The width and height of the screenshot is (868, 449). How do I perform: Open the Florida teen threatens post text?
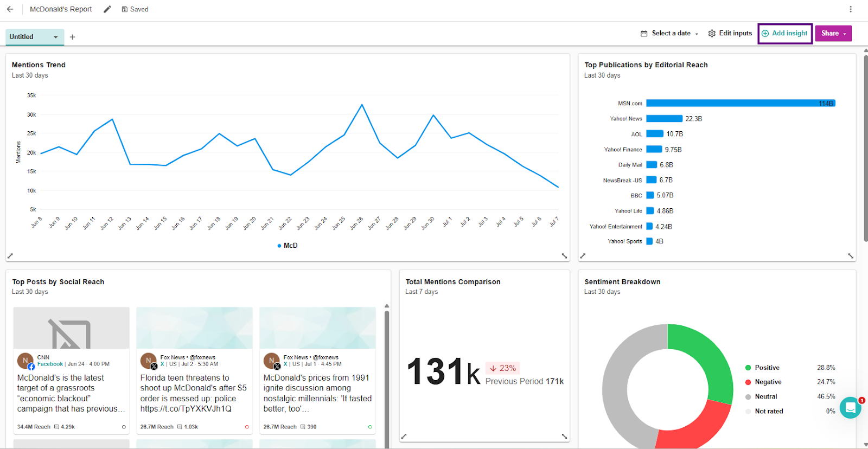click(194, 393)
